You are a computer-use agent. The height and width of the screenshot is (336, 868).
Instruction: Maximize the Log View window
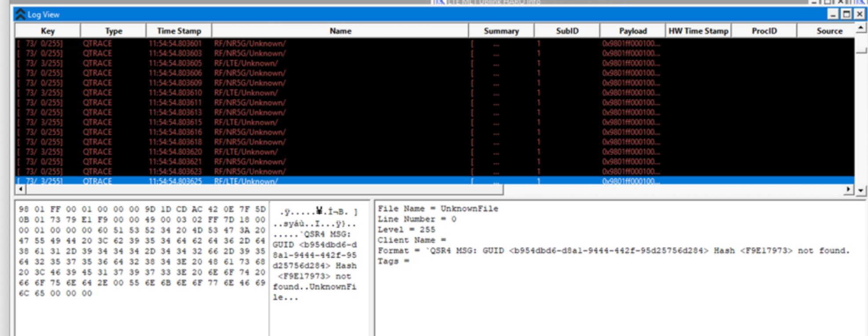coord(846,15)
